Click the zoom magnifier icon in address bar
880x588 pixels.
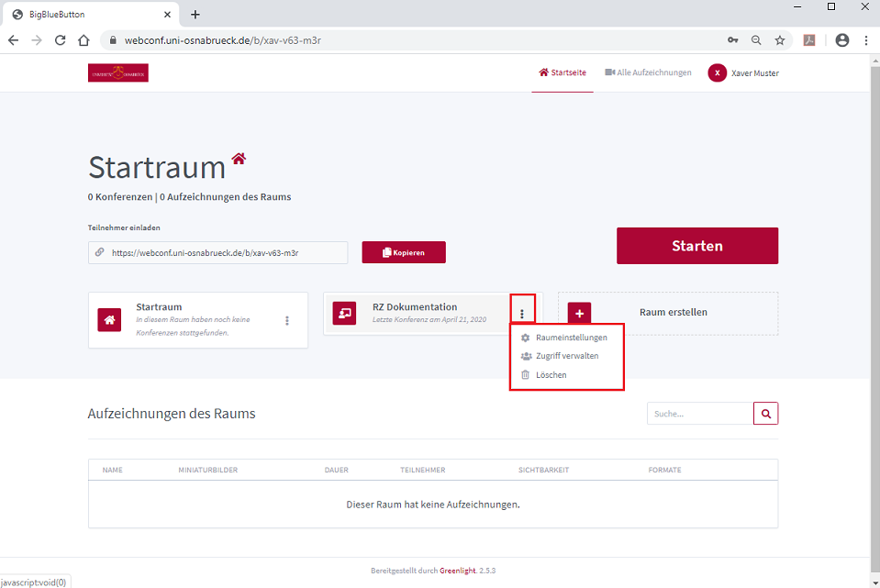[756, 40]
